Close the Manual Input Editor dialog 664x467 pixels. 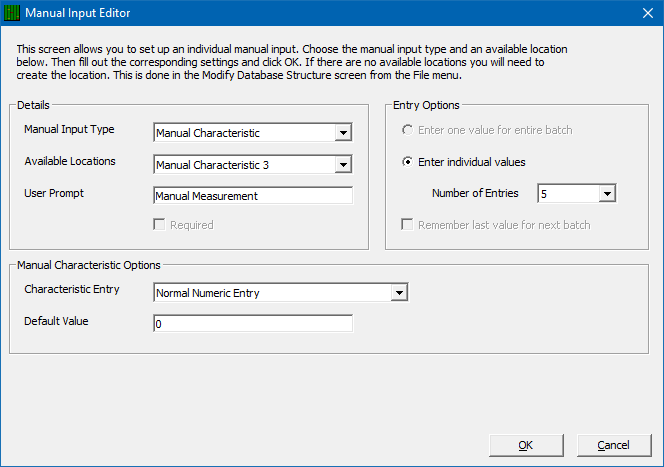(647, 13)
